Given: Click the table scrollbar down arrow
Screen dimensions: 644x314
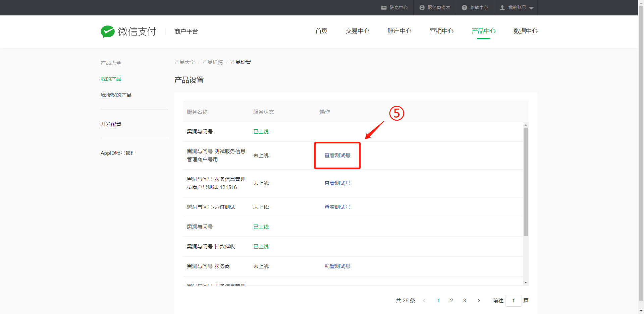Looking at the screenshot, I should (526, 282).
